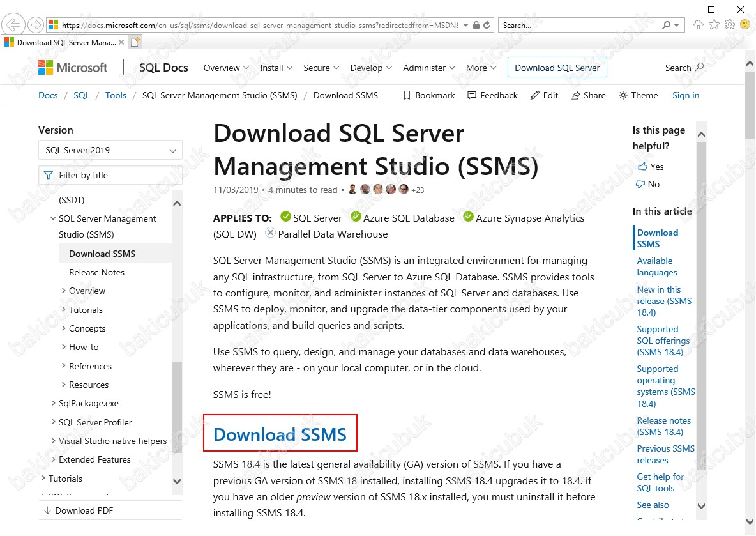Viewport: 756px width, 536px height.
Task: Click the padlock security icon in address bar
Action: [476, 25]
